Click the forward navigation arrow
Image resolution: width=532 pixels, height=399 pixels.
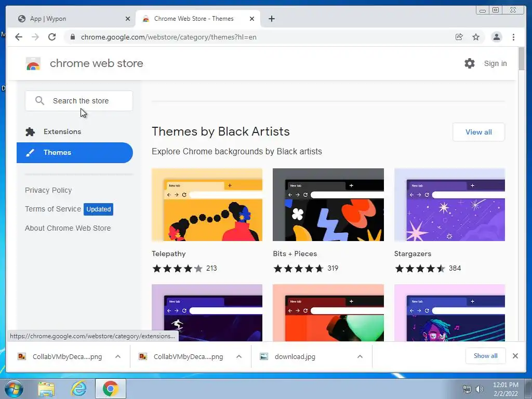35,37
